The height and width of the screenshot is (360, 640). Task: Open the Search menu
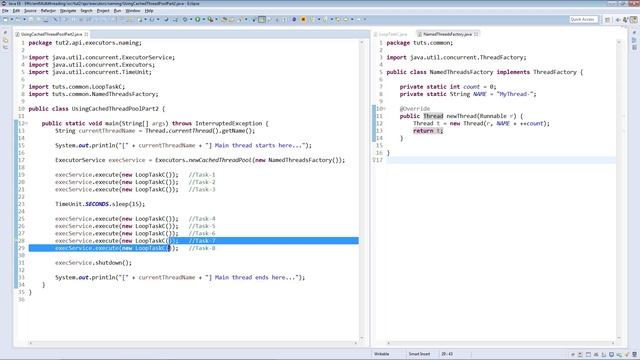pos(87,11)
